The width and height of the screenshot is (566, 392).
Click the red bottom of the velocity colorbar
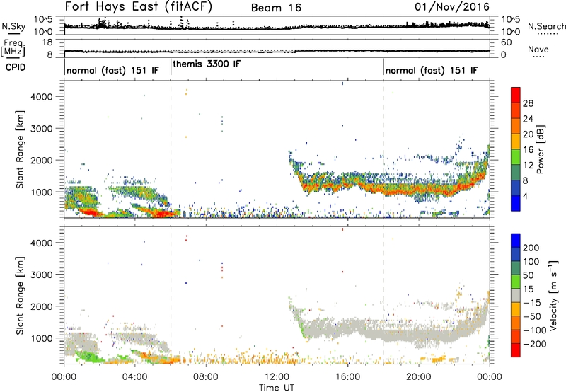tap(516, 350)
